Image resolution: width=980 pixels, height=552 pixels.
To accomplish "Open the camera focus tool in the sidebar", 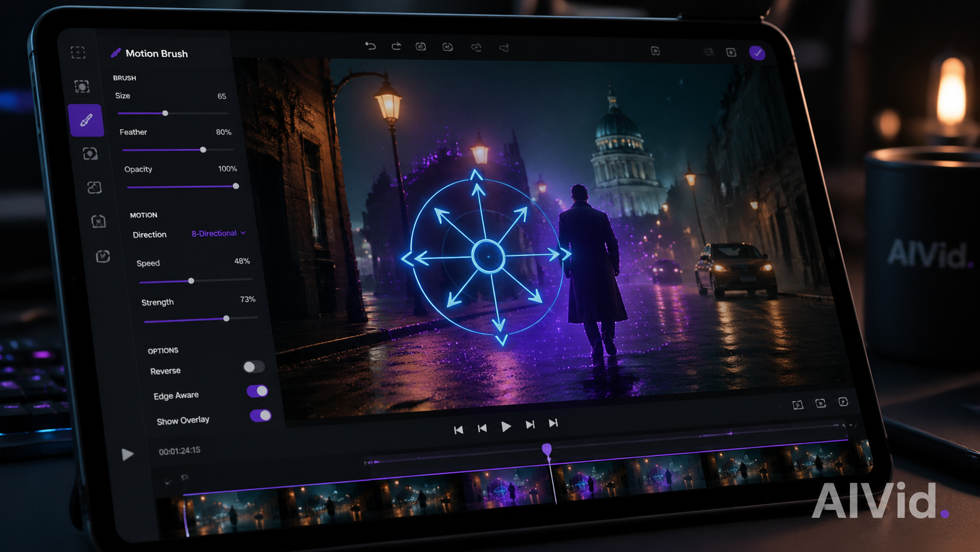I will click(90, 154).
